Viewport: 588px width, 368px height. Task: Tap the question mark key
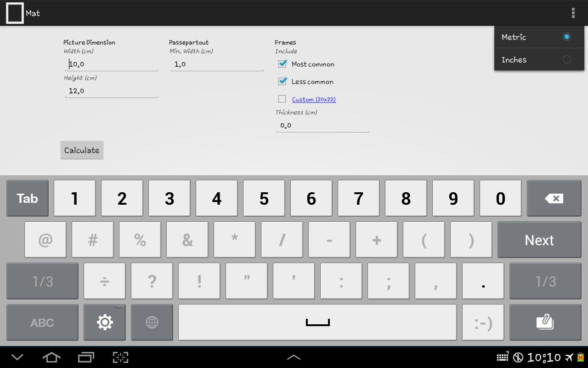coord(152,281)
